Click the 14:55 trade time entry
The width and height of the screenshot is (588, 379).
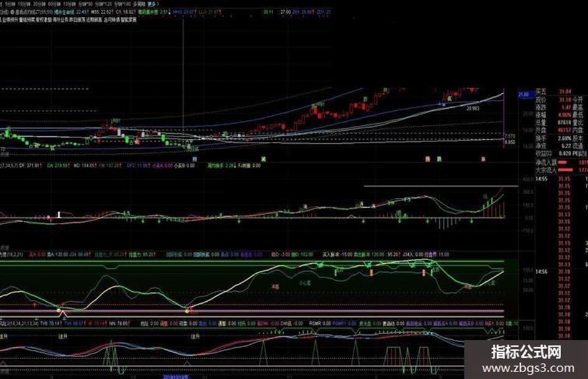pos(541,179)
